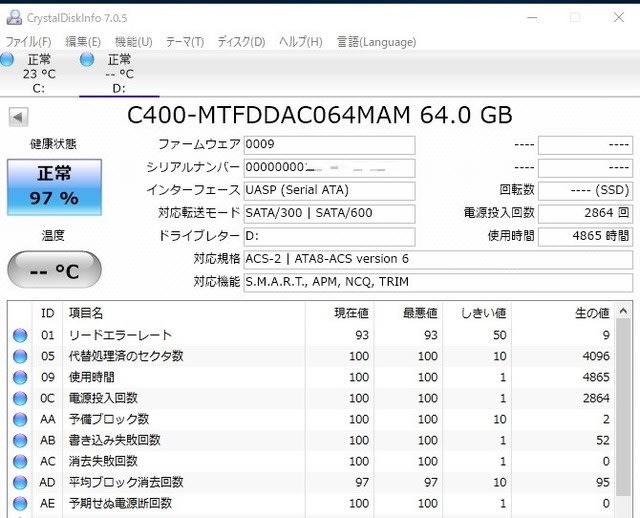
Task: Open the ファイル(F) menu
Action: pos(28,42)
